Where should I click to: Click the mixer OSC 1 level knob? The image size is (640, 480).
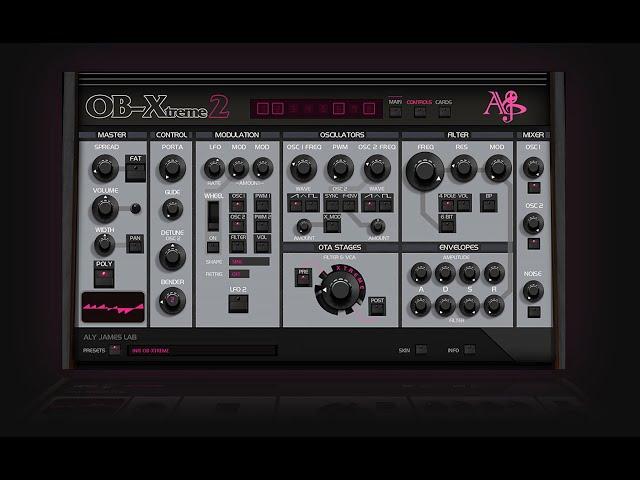click(x=533, y=167)
